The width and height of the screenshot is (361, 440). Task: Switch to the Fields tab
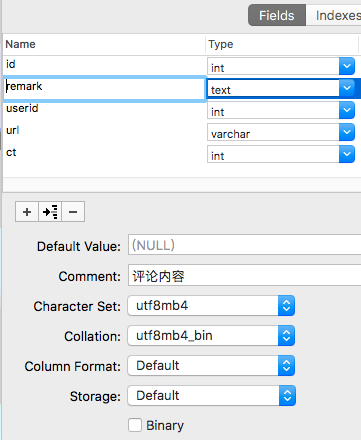[277, 15]
